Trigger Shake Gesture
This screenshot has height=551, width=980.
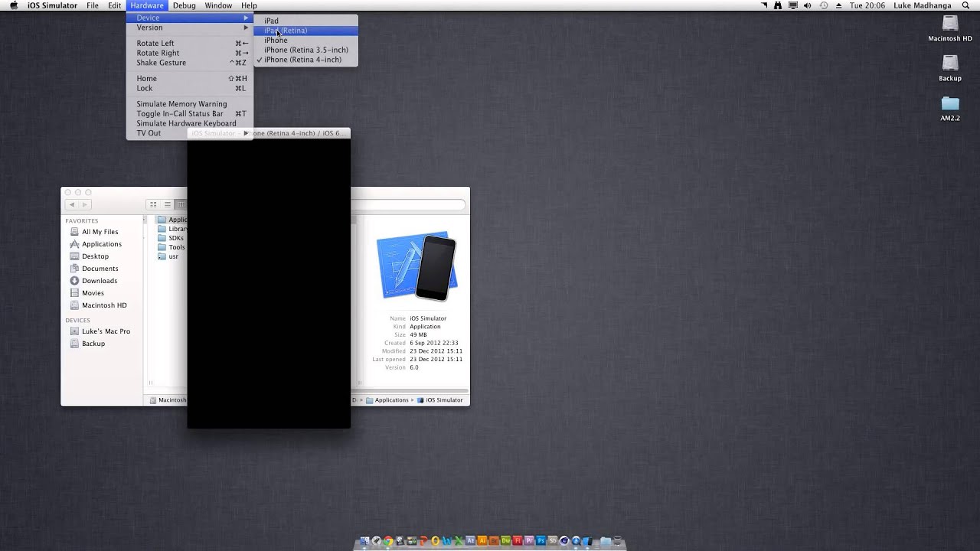point(189,63)
